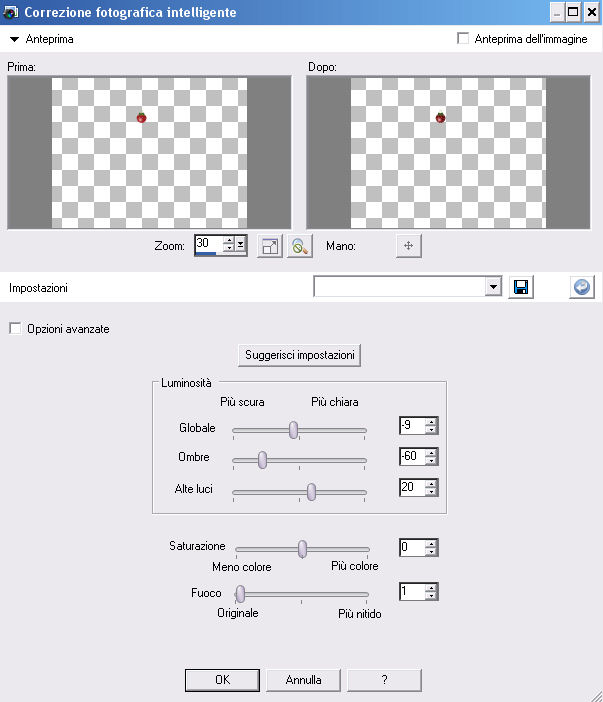
Task: Click the Globale slider handle
Action: point(293,430)
